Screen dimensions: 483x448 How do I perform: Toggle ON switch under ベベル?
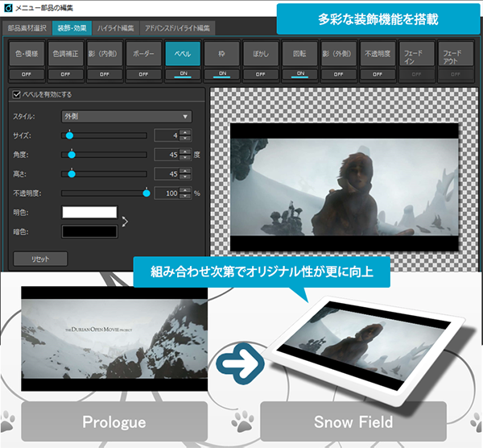coord(183,74)
